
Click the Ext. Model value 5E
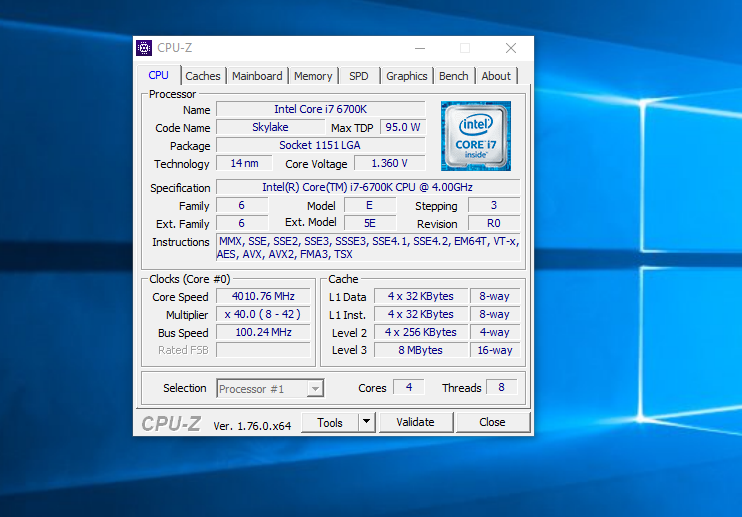point(370,223)
